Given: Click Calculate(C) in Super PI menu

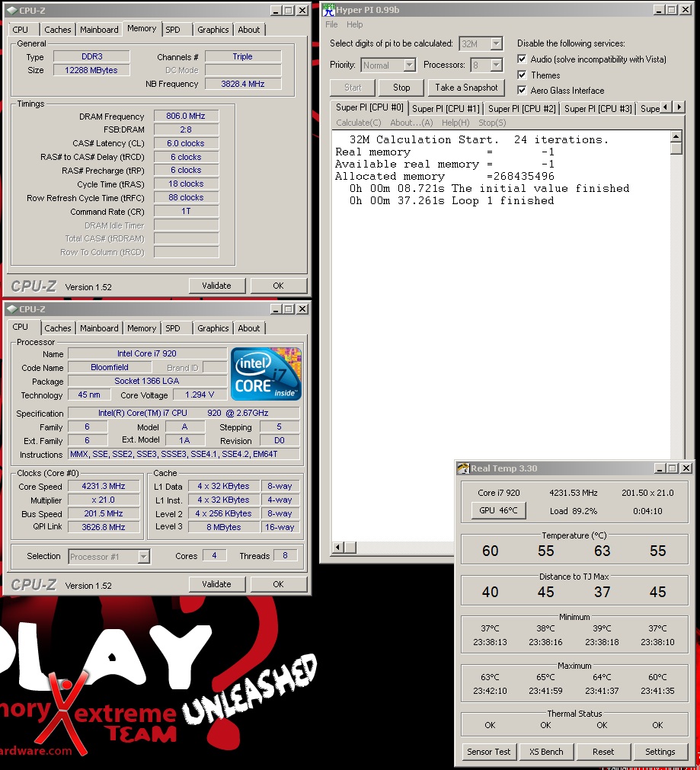Looking at the screenshot, I should (359, 123).
